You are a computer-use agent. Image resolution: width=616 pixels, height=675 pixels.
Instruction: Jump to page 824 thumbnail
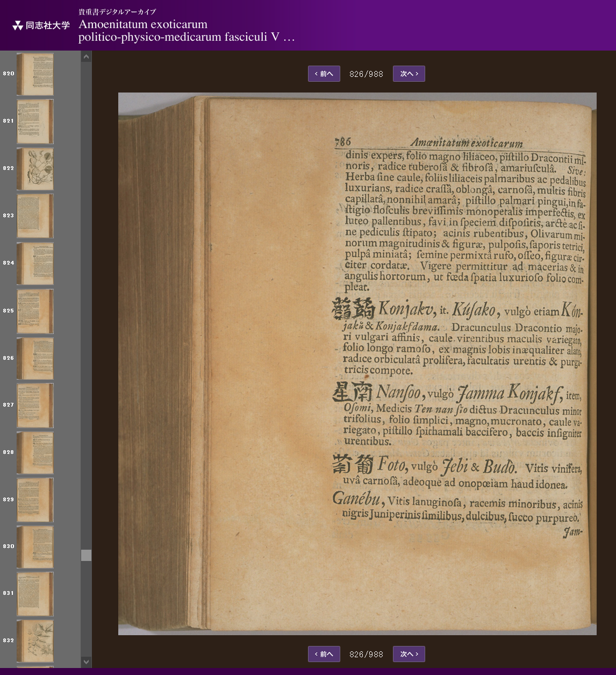[35, 264]
